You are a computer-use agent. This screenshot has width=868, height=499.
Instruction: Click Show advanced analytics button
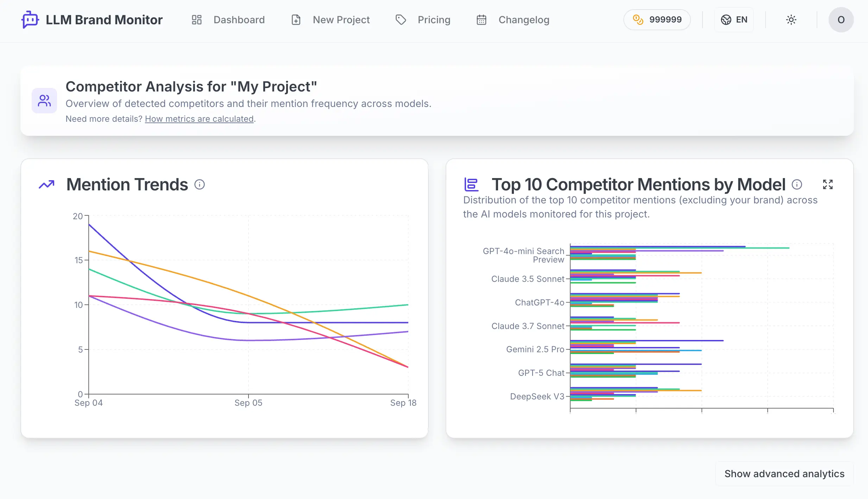coord(784,474)
